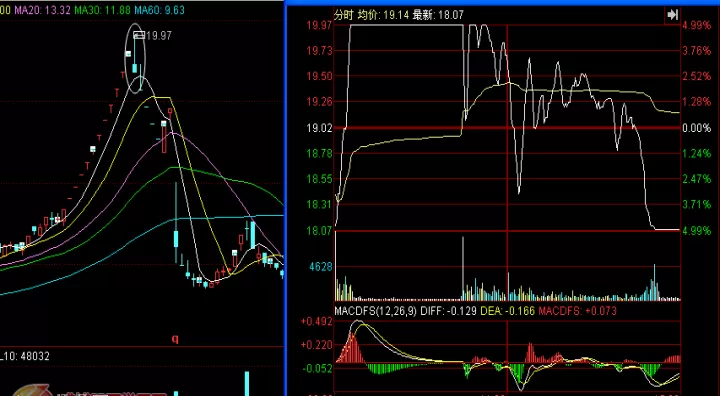Click the MACDFS: +0.073 value
The width and height of the screenshot is (720, 396).
578,311
